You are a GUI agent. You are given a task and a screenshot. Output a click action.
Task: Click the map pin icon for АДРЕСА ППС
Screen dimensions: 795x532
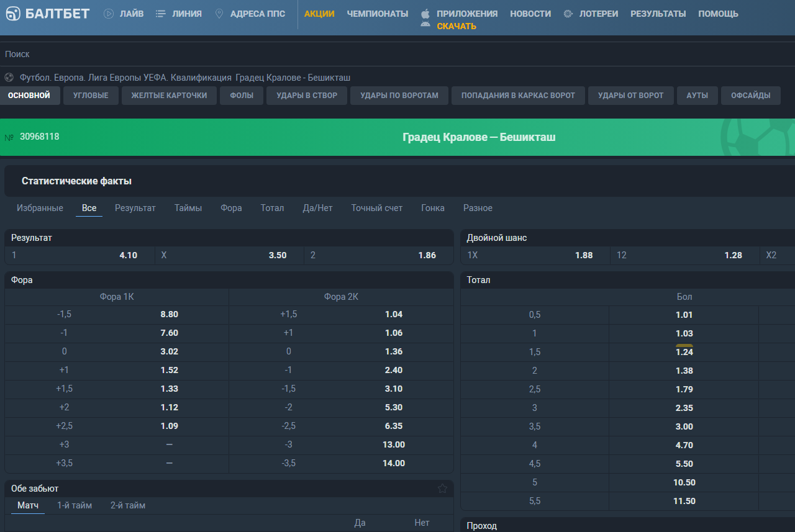219,14
